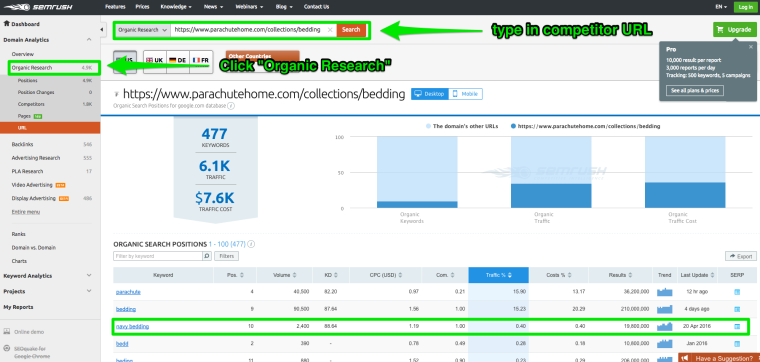Open the Knowledge menu
The image size is (760, 362).
click(x=176, y=7)
